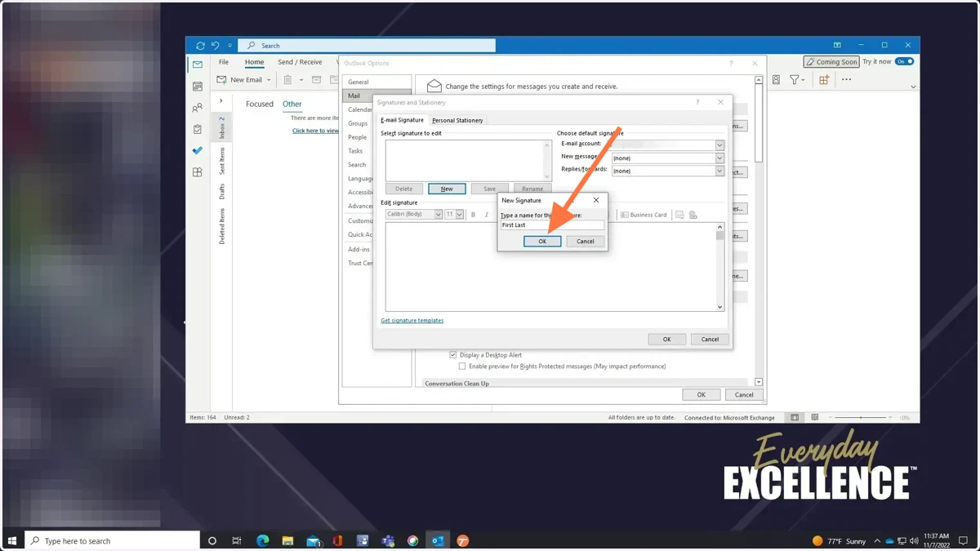Image resolution: width=980 pixels, height=551 pixels.
Task: Open the Quick Access Toolbar customize arrow
Action: point(230,46)
